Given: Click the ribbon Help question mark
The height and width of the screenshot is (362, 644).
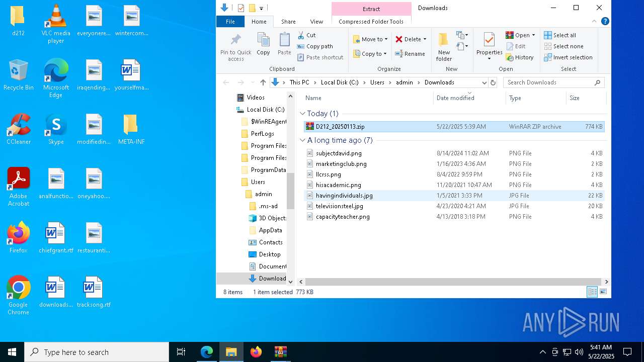Looking at the screenshot, I should tap(605, 21).
